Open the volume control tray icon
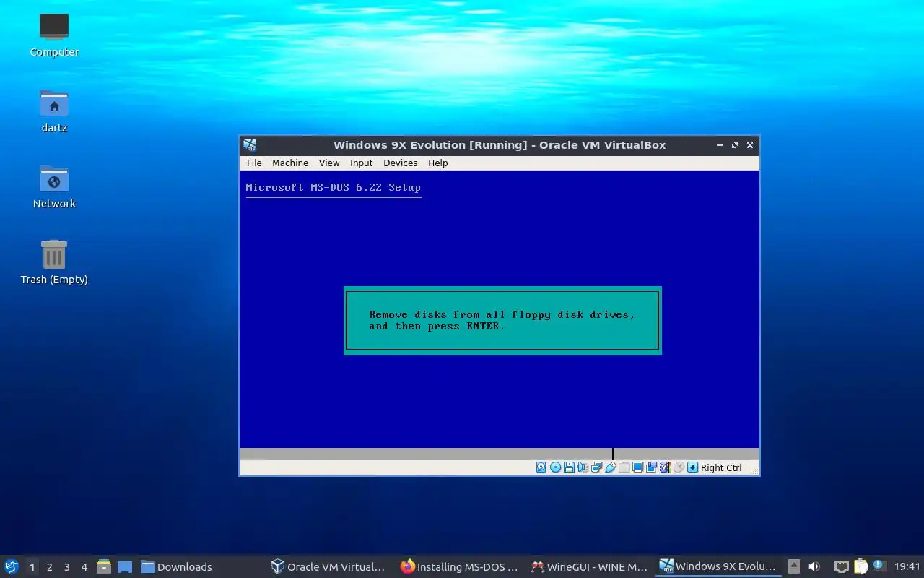 (x=814, y=566)
